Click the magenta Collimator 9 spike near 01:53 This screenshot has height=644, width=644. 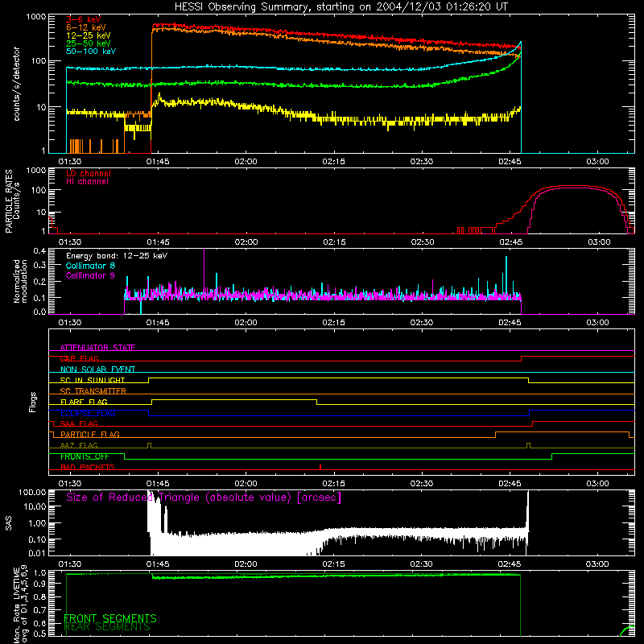click(204, 267)
